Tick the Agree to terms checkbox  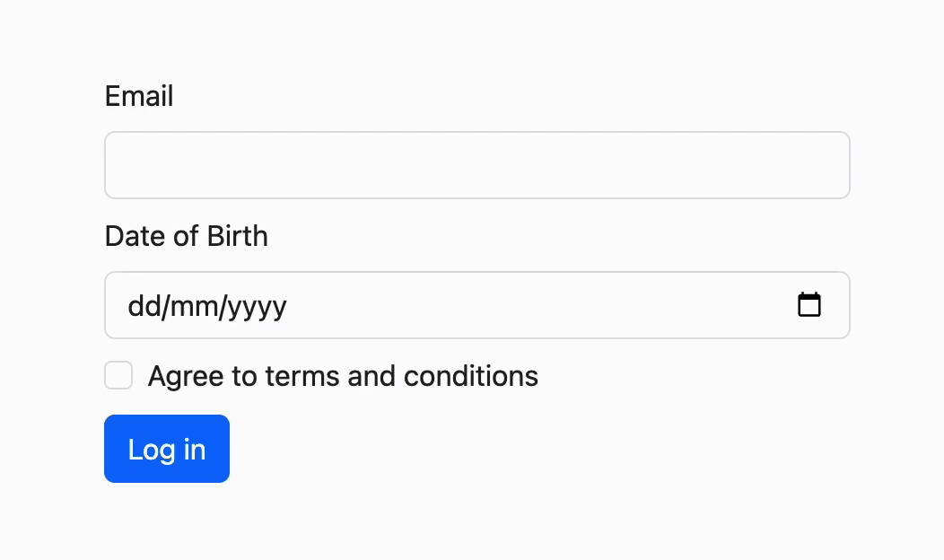[118, 375]
